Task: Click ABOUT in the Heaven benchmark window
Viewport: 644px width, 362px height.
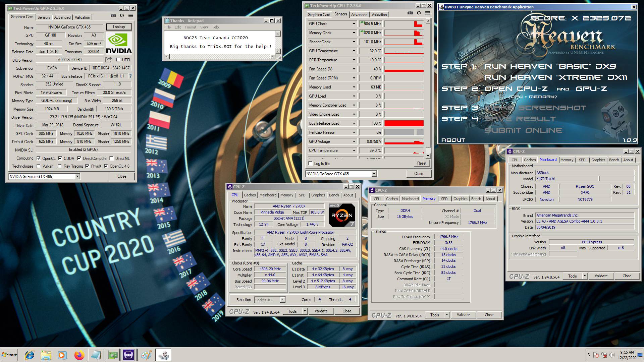Action: 453,140
